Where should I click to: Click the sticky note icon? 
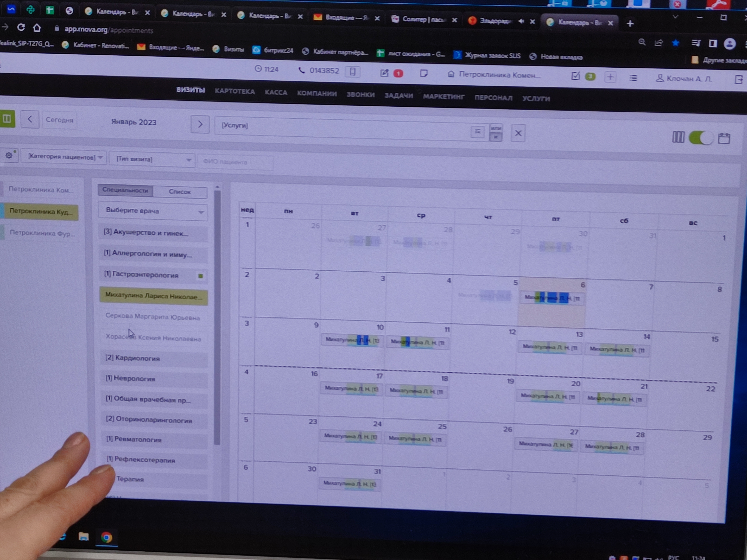(x=424, y=73)
